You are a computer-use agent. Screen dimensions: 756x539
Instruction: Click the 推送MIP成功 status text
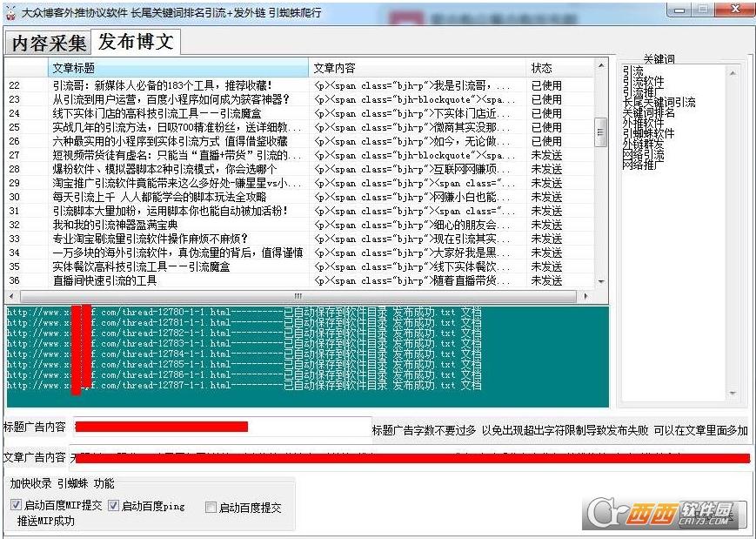coord(46,521)
